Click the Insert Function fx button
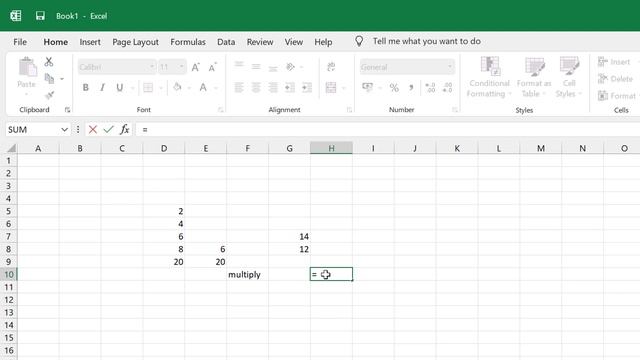Viewport: 640px width, 360px height. (124, 130)
